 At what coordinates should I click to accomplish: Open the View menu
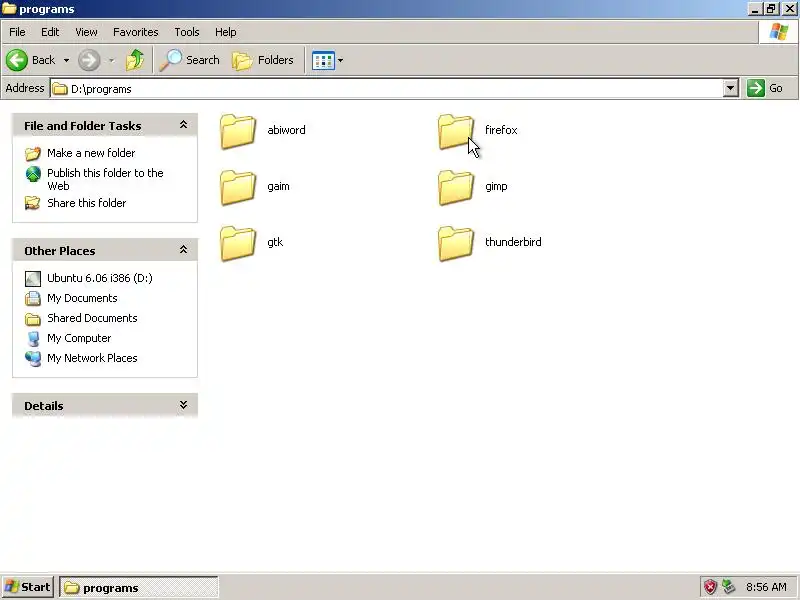(86, 32)
